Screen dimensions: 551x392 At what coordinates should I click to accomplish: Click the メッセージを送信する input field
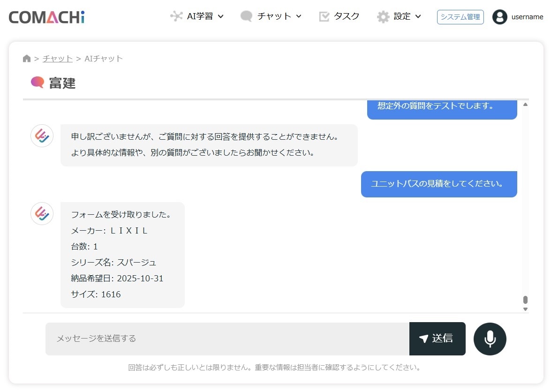[225, 339]
